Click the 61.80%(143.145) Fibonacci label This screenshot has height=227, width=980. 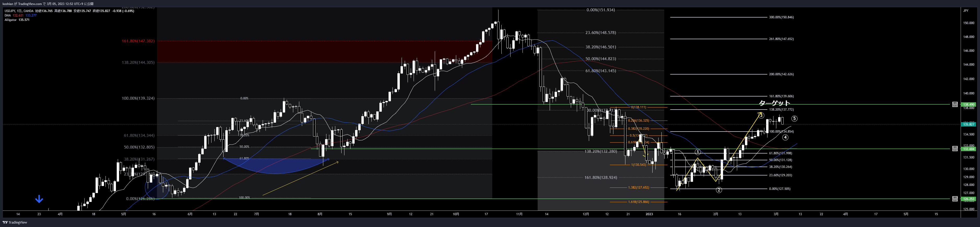click(601, 71)
